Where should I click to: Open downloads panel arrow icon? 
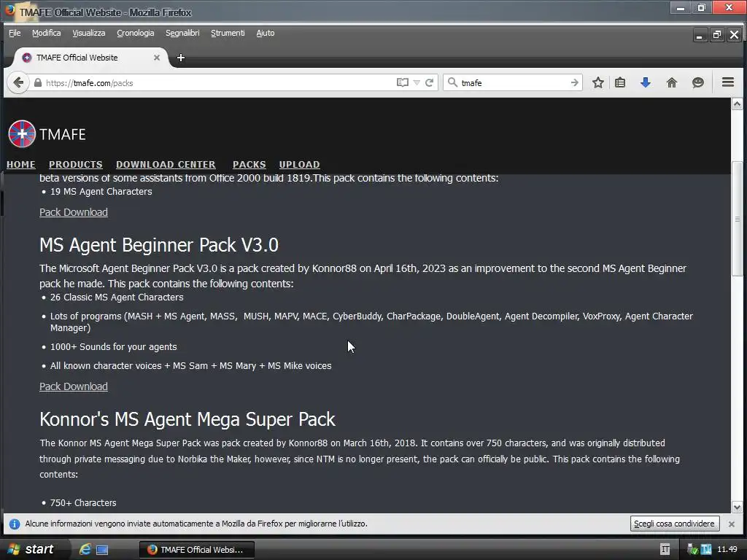[x=646, y=83]
